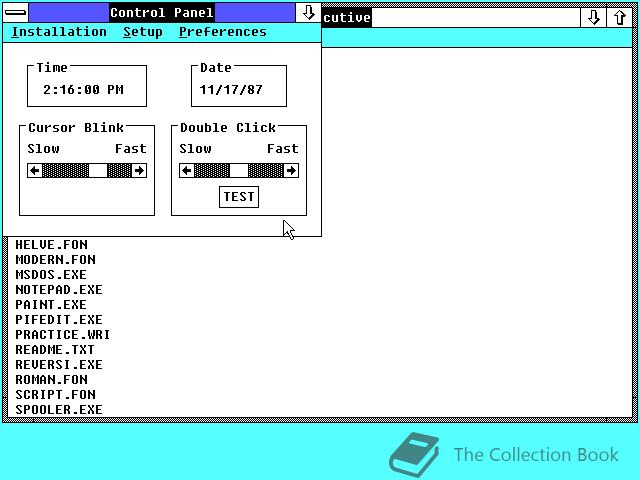The height and width of the screenshot is (480, 640).
Task: Select HELVE.FON in the file list
Action: (51, 244)
